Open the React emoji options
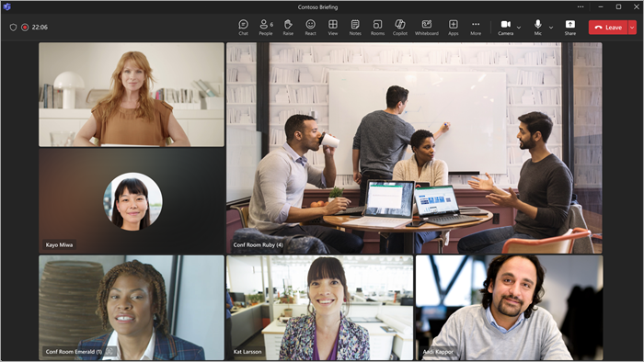Screen dimensions: 644x362 click(x=311, y=28)
